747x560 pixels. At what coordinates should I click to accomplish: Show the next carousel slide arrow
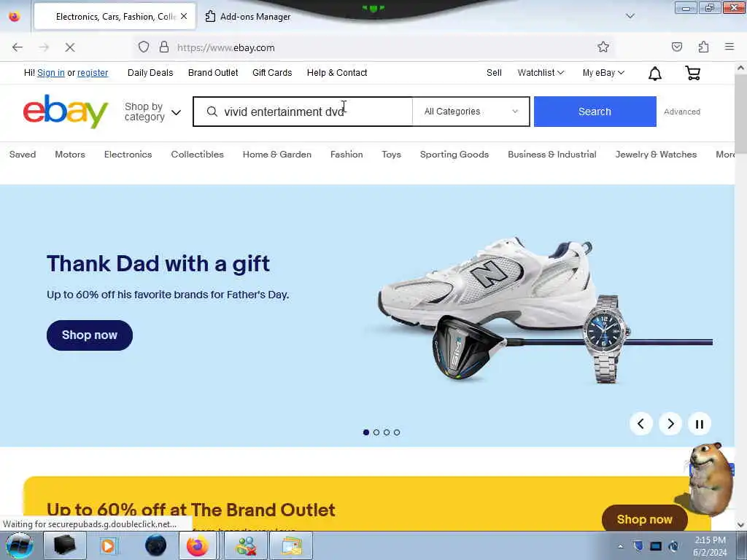point(670,424)
